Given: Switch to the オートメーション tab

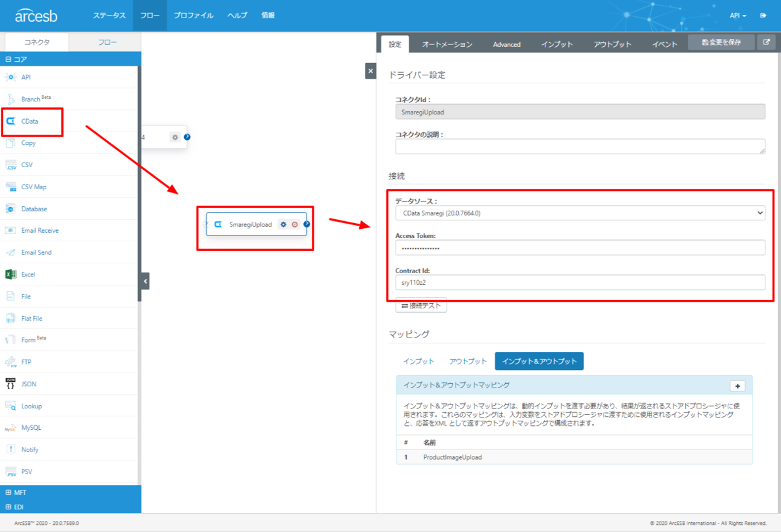Looking at the screenshot, I should (447, 44).
